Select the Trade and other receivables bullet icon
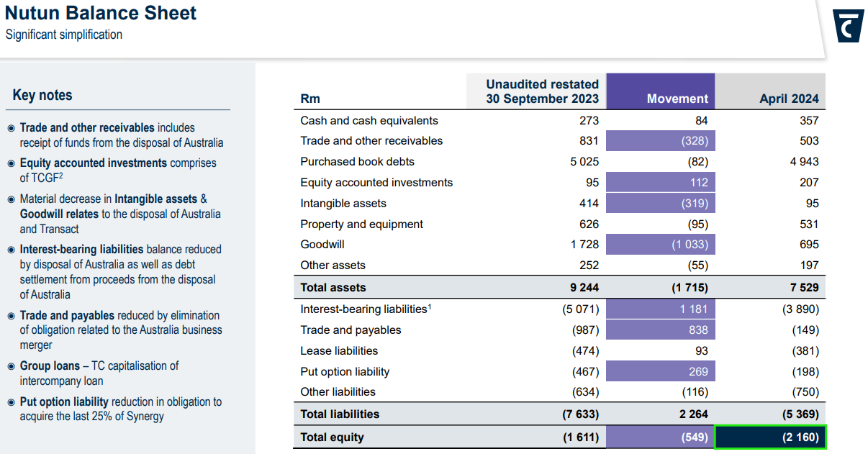Viewport: 868px width, 454px height. 10,127
